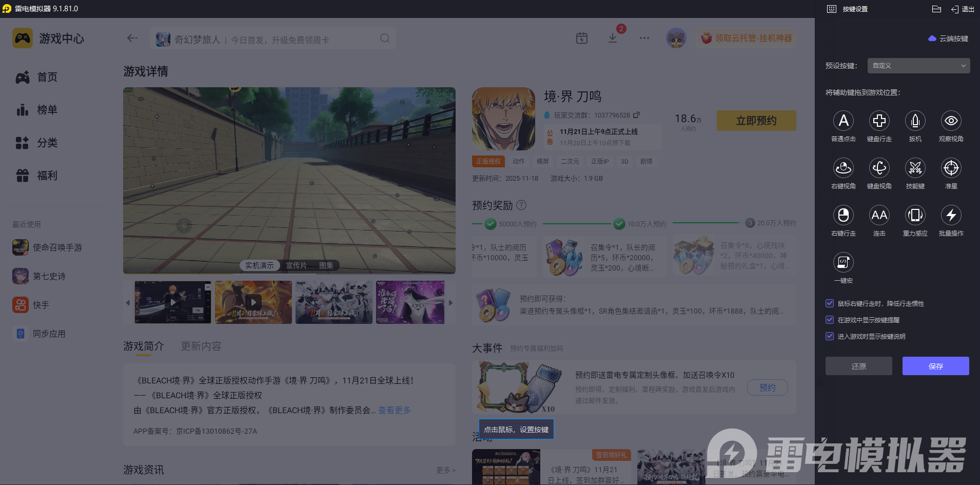Click the 20.0万人预约 milestone marker
Viewport: 980px width, 485px height.
[x=750, y=223]
